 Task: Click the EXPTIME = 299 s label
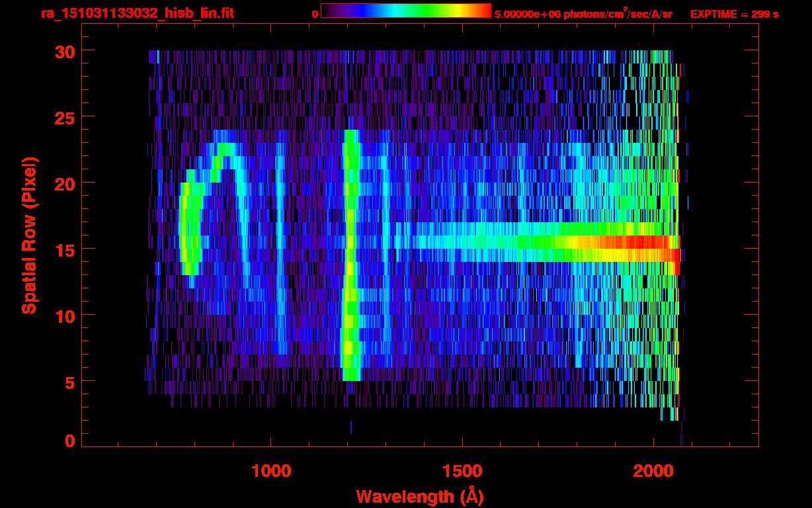tap(734, 14)
